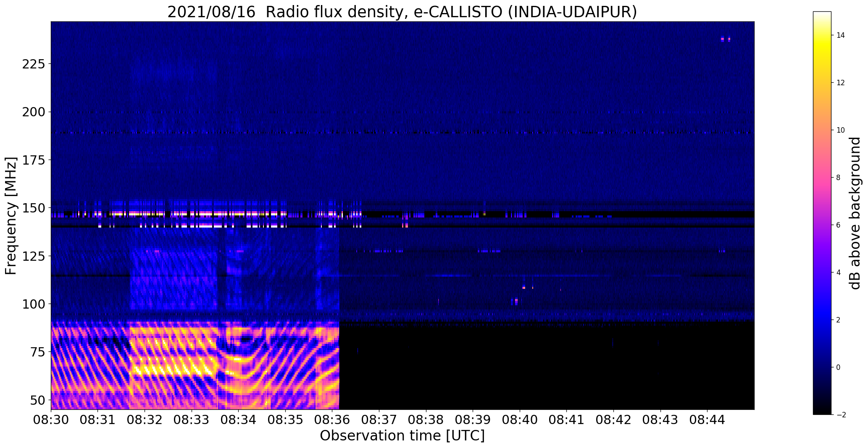Screen dimensions: 868x448
Task: Click the 08:40 time tick label
Action: 520,420
